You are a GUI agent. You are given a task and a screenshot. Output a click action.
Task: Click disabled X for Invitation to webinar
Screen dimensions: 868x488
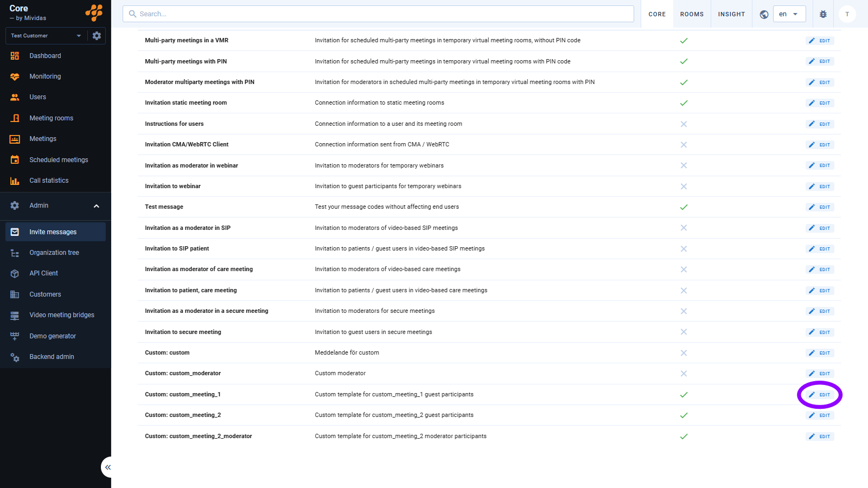click(684, 187)
